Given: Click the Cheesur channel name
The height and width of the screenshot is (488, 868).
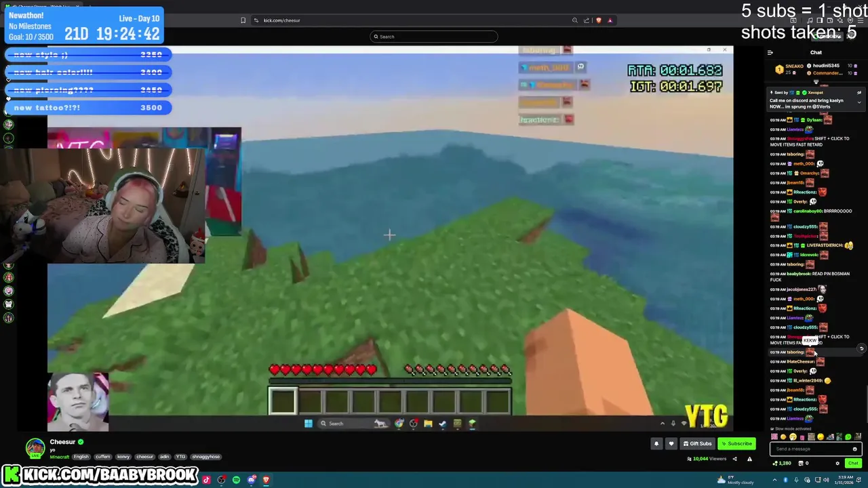Looking at the screenshot, I should tap(62, 442).
